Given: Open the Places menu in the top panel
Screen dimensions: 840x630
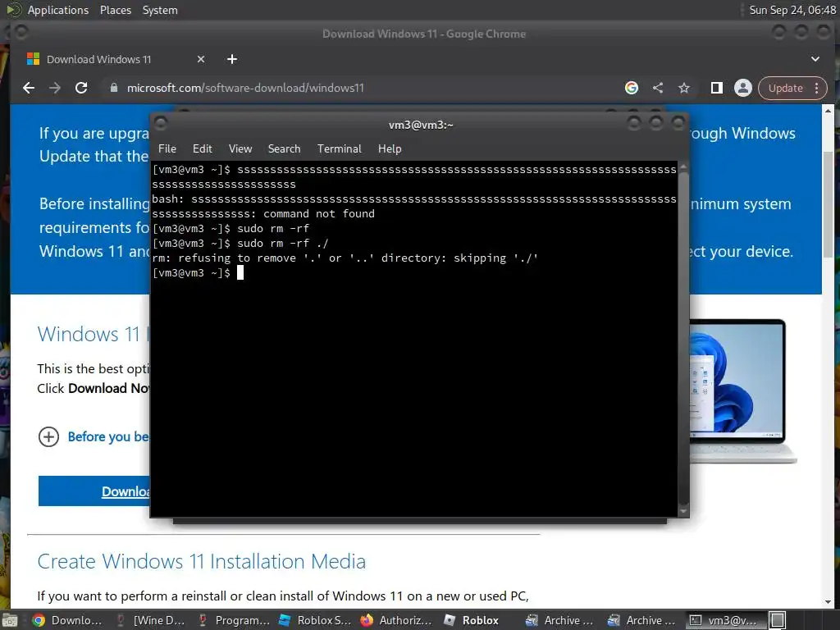Looking at the screenshot, I should pos(115,10).
